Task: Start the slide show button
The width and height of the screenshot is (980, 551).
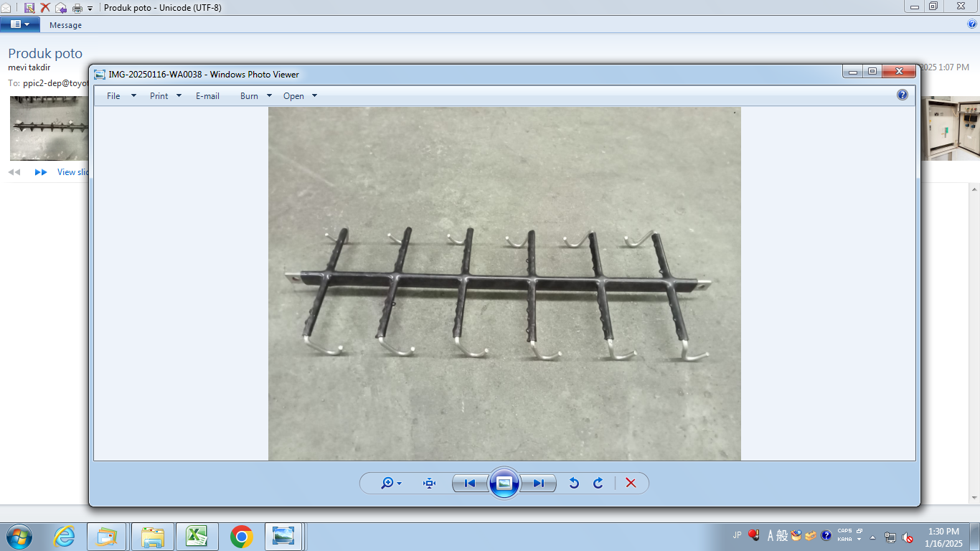Action: pos(504,483)
